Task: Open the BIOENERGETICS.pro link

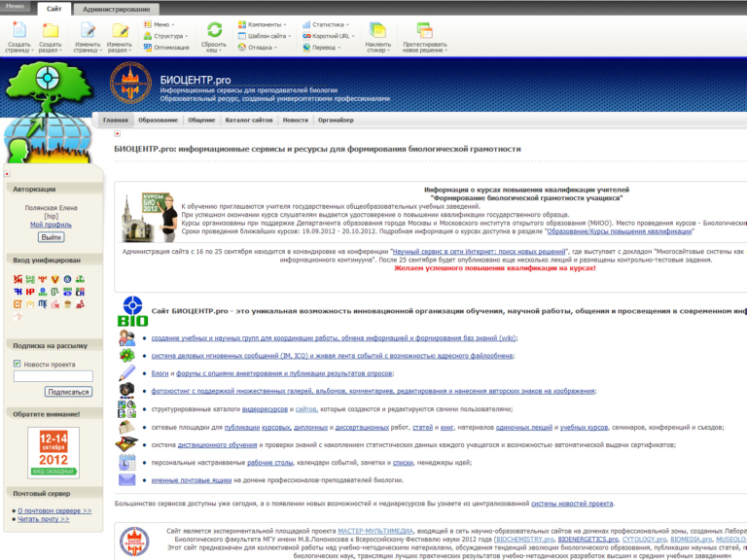Action: pyautogui.click(x=587, y=540)
